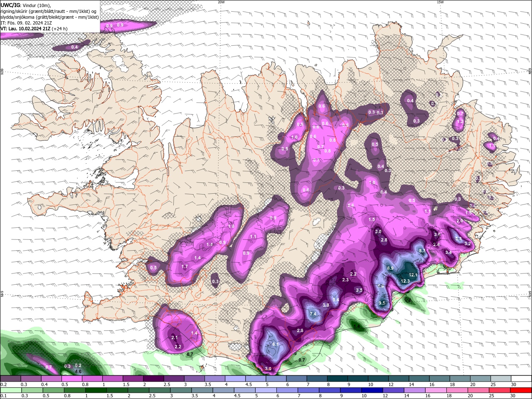Select the dark green rain swatch between 1 and 1.5
The image size is (532, 399).
tap(96, 390)
